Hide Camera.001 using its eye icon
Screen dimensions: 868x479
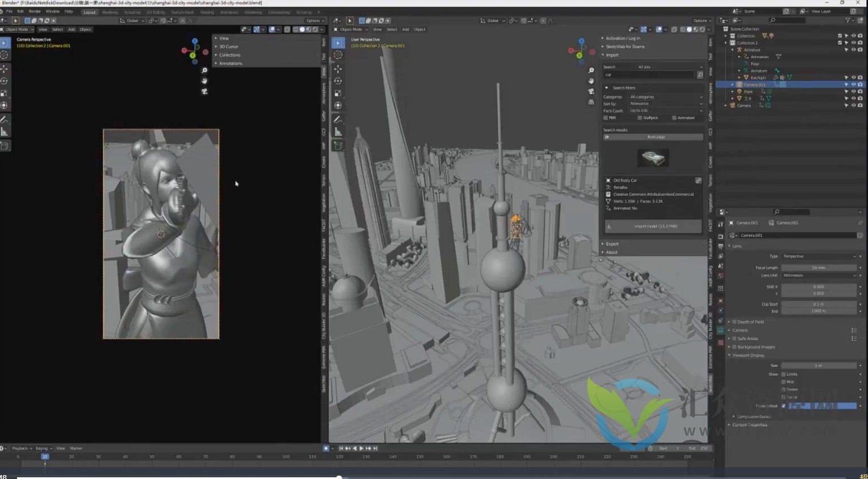853,84
